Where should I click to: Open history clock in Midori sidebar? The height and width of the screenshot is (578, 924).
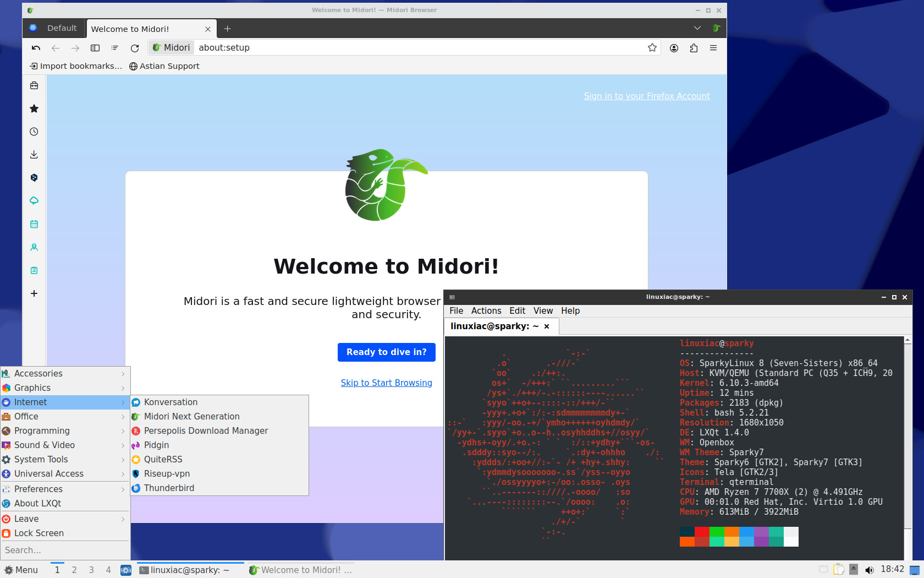tap(34, 132)
